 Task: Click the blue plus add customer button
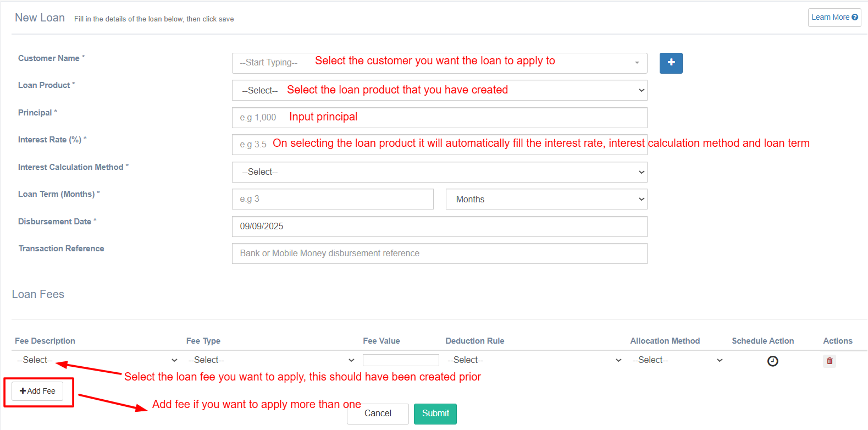click(671, 63)
